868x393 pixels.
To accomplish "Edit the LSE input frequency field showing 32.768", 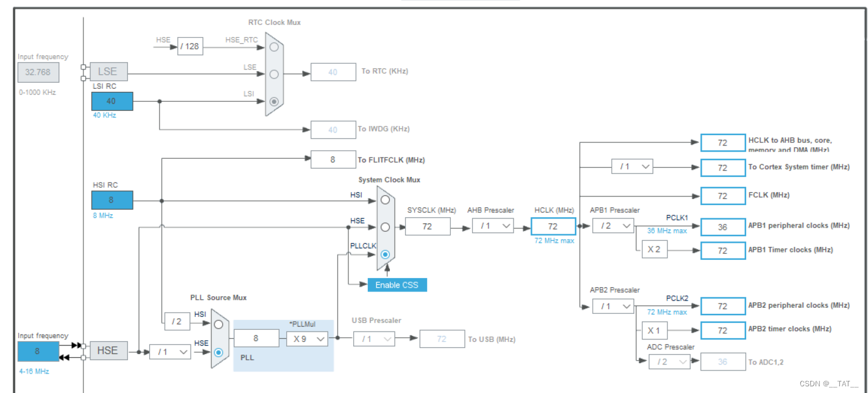I will point(38,72).
